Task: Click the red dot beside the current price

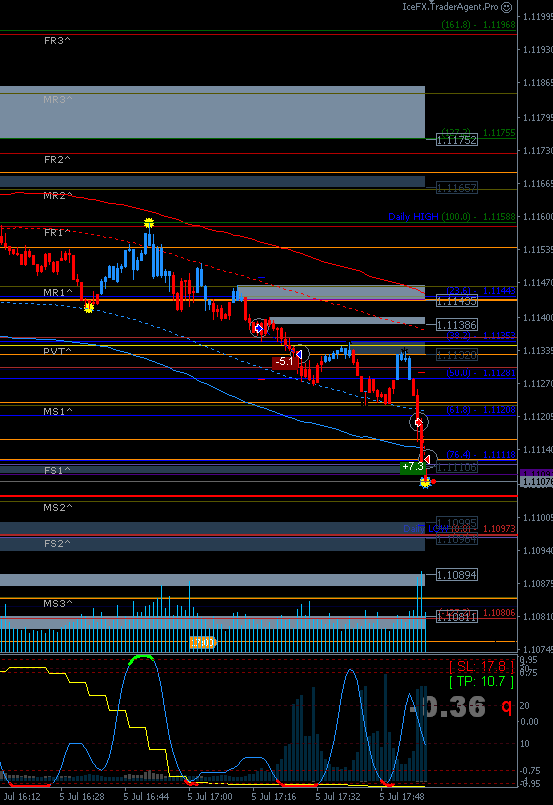Action: pos(434,482)
